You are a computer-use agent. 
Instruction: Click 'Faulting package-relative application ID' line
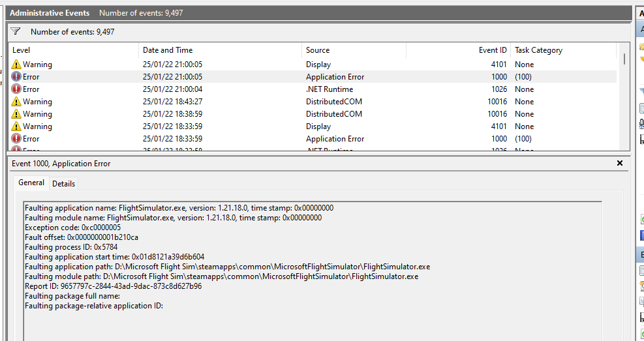[94, 306]
